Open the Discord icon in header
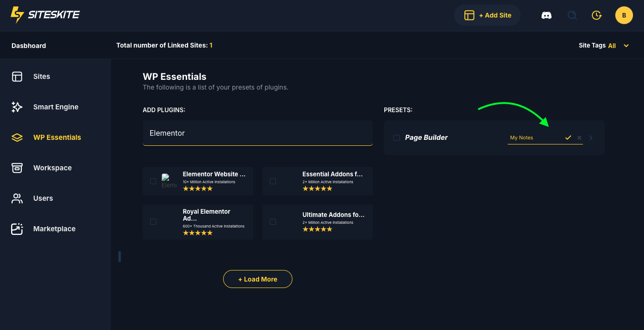Image resolution: width=644 pixels, height=330 pixels. [x=547, y=15]
